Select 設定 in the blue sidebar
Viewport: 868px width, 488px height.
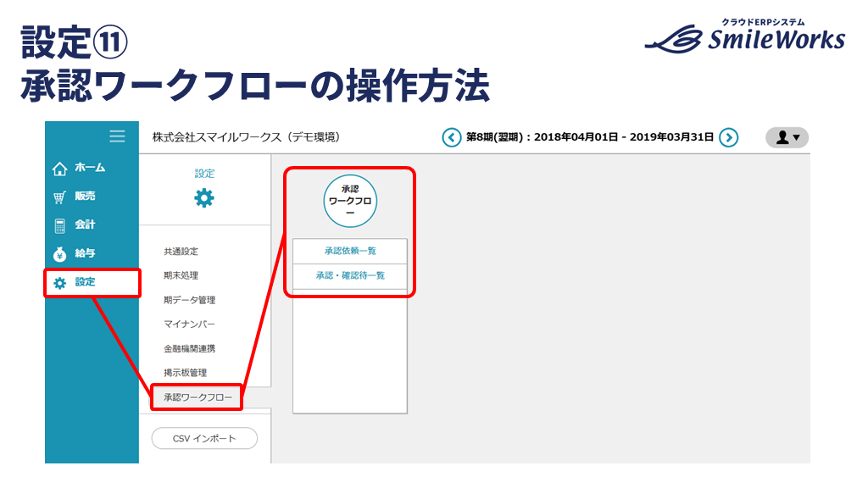92,283
